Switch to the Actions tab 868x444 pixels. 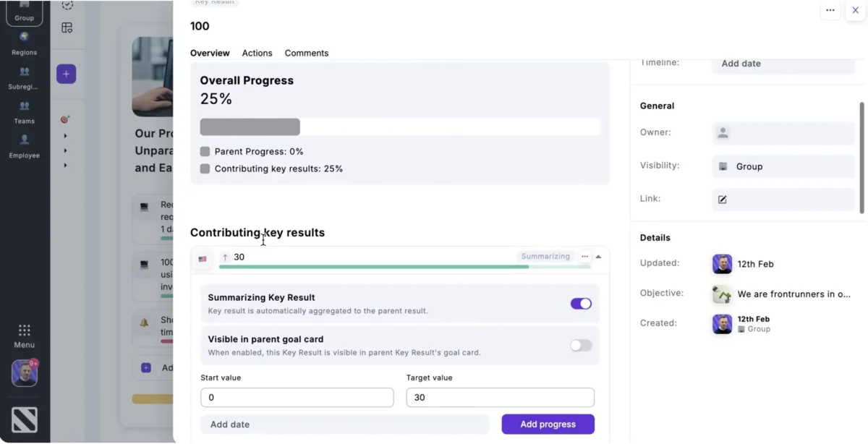click(x=257, y=53)
